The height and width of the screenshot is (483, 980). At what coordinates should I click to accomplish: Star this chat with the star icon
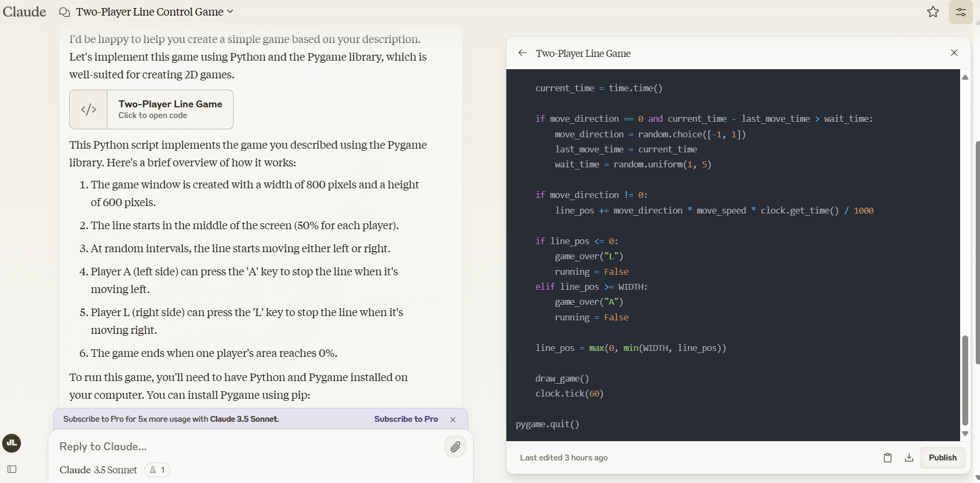(x=933, y=12)
